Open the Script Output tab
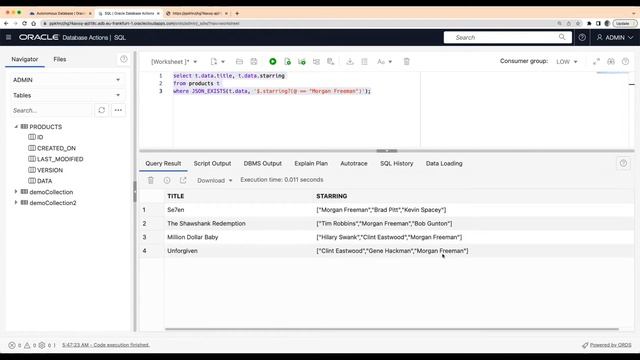 coord(212,163)
